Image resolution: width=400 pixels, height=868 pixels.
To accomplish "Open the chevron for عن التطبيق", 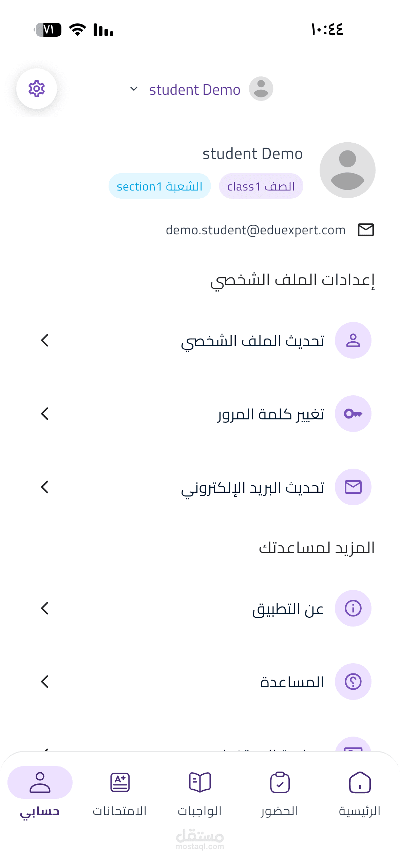I will (x=45, y=608).
